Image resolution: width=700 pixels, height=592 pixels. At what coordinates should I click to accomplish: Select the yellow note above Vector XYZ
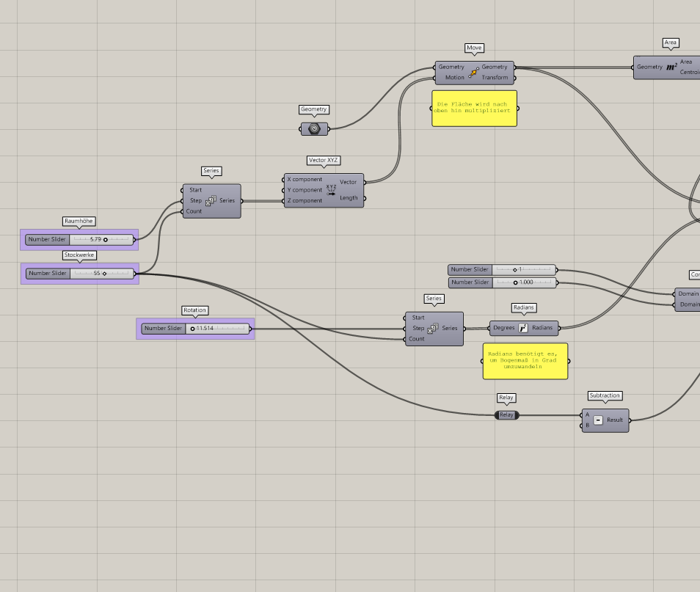click(474, 108)
